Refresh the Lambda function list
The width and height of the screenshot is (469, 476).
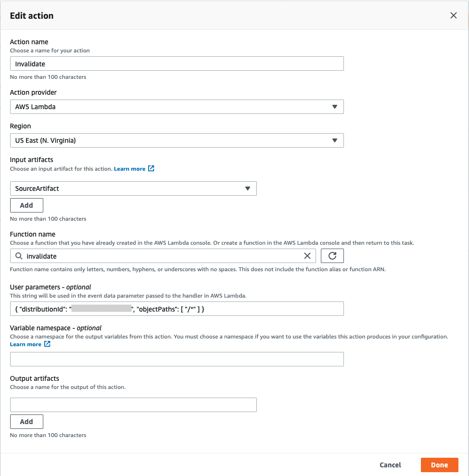coord(332,256)
